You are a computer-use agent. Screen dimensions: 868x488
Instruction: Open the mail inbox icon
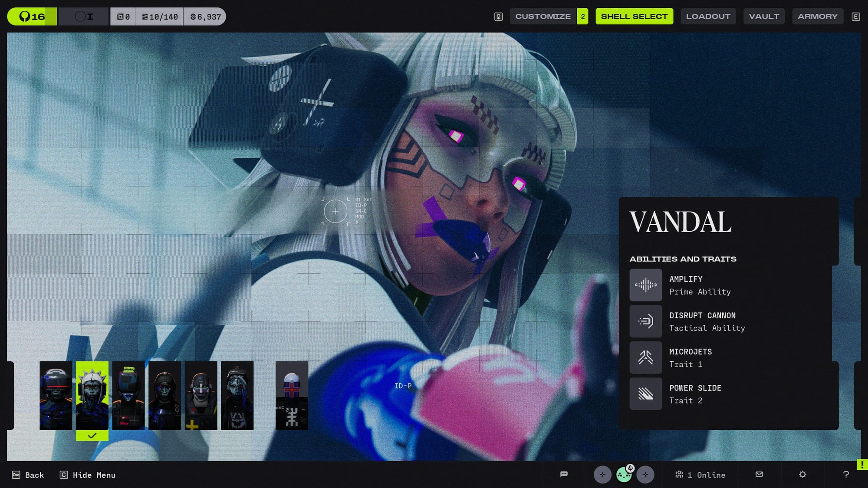759,474
